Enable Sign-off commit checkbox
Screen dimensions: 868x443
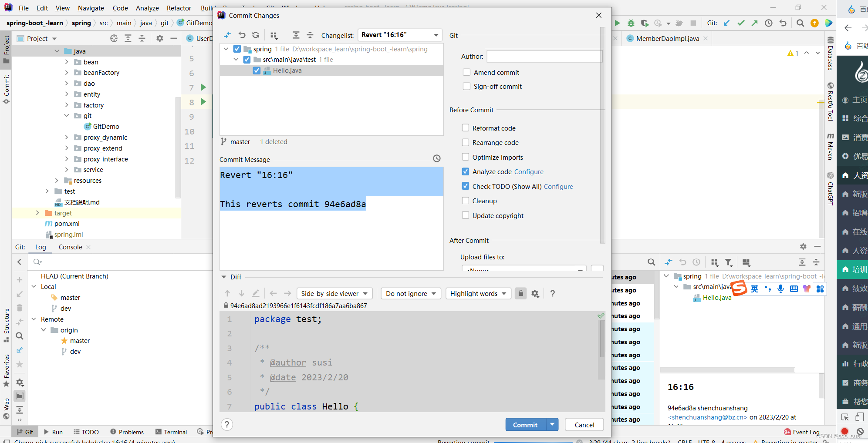(466, 86)
